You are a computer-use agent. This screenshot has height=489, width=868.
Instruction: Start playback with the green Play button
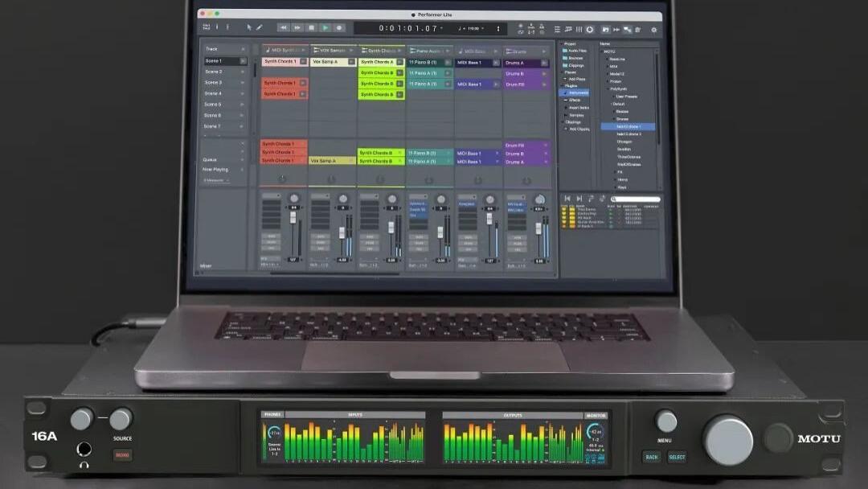[x=325, y=27]
